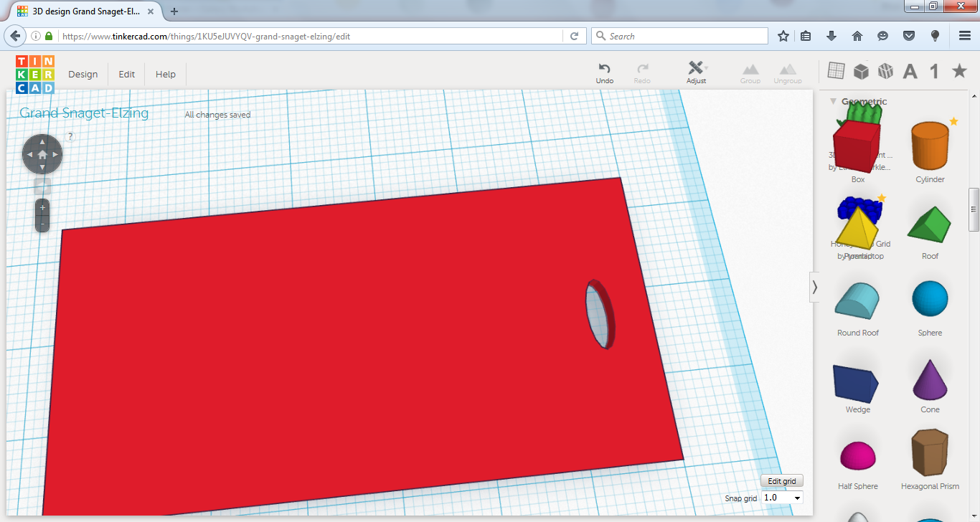Open the Letters category via the A icon

point(910,71)
